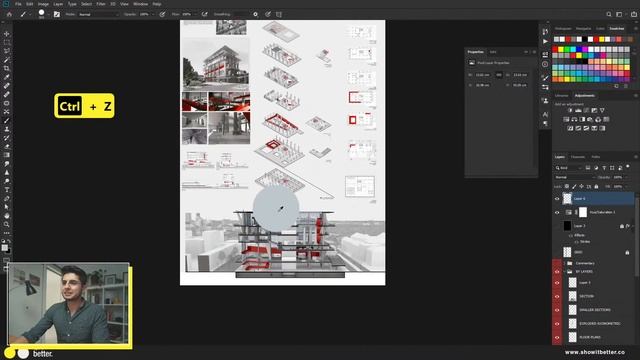The width and height of the screenshot is (640, 360).
Task: Click the layer Fill value field
Action: coord(618,187)
